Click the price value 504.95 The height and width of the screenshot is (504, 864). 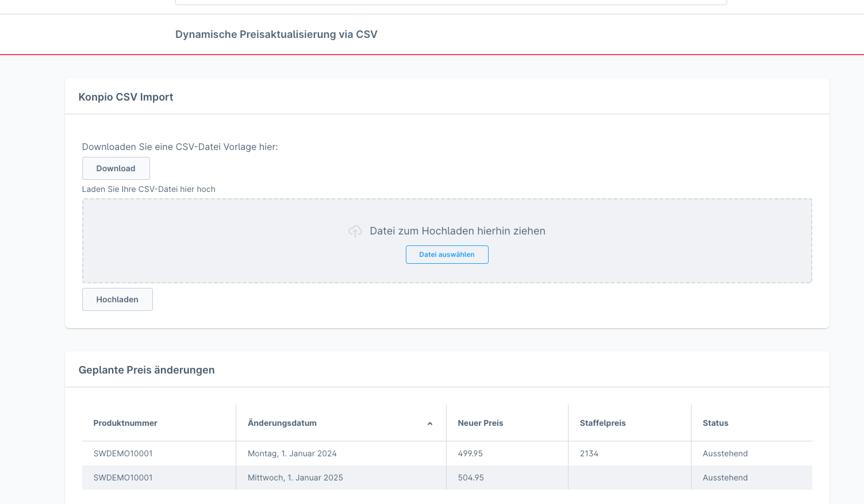tap(471, 478)
